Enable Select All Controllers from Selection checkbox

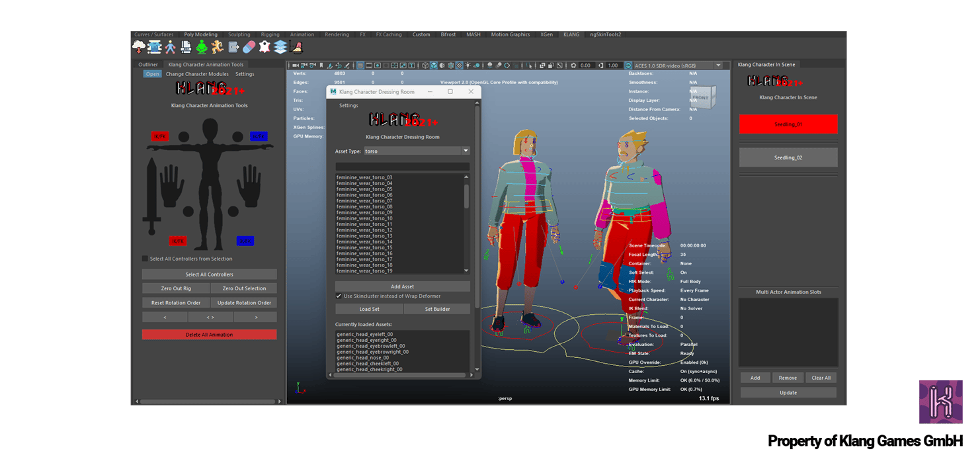pos(145,259)
